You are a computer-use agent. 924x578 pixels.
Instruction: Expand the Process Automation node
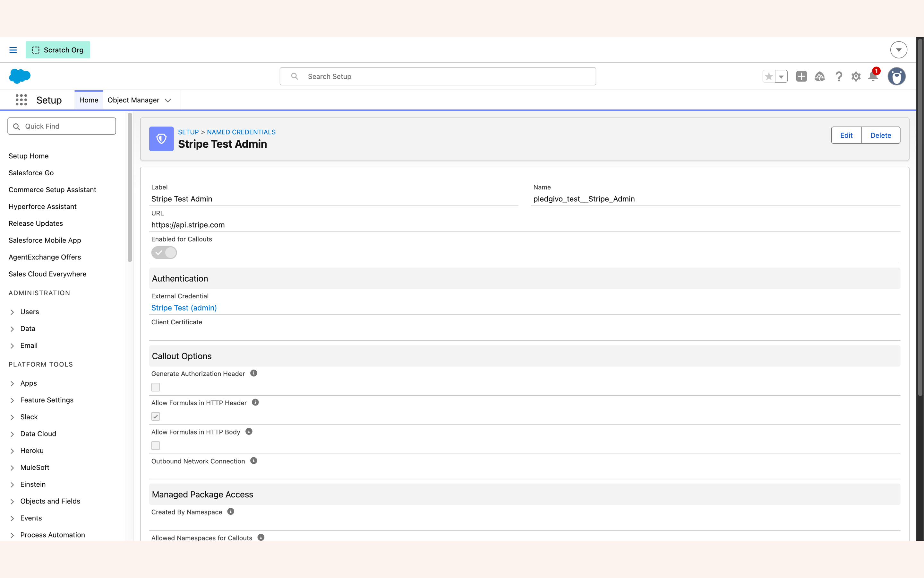pyautogui.click(x=12, y=535)
